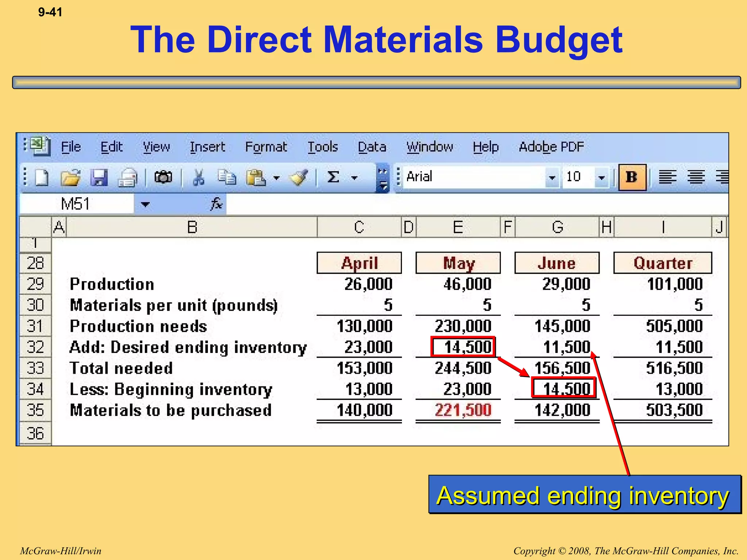Click April materials purchased 140,000
The image size is (747, 560).
point(364,410)
